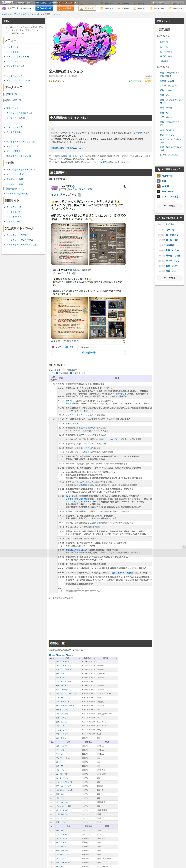Expand the 編集相談所（ログ） plus box in the sidebar

click(x=5, y=189)
